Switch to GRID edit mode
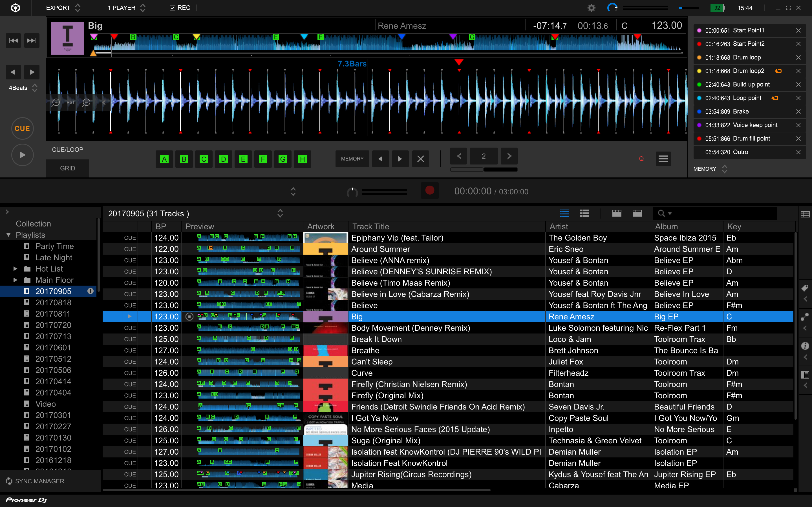This screenshot has height=507, width=812. point(67,168)
